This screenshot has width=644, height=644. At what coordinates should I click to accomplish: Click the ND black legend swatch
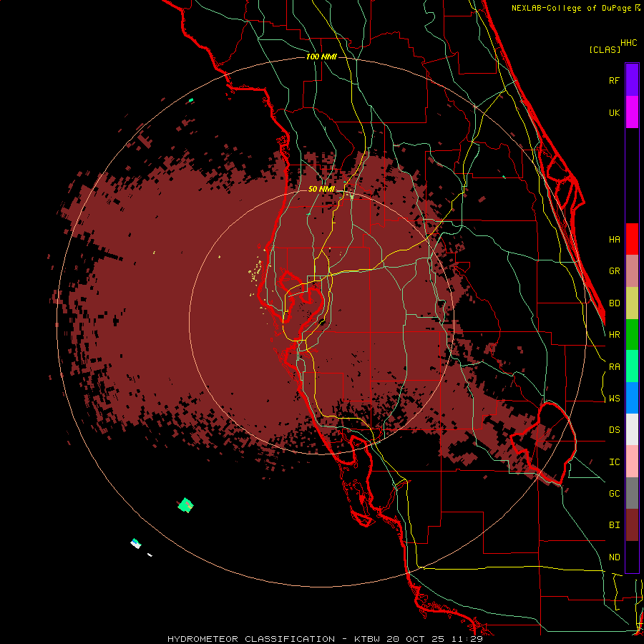632,557
